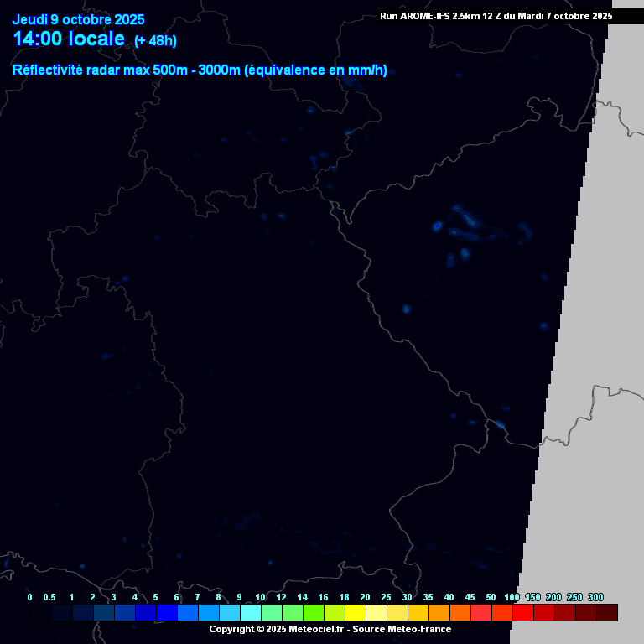
Task: Select the orange 40 mm/h legend swatch
Action: 460,613
